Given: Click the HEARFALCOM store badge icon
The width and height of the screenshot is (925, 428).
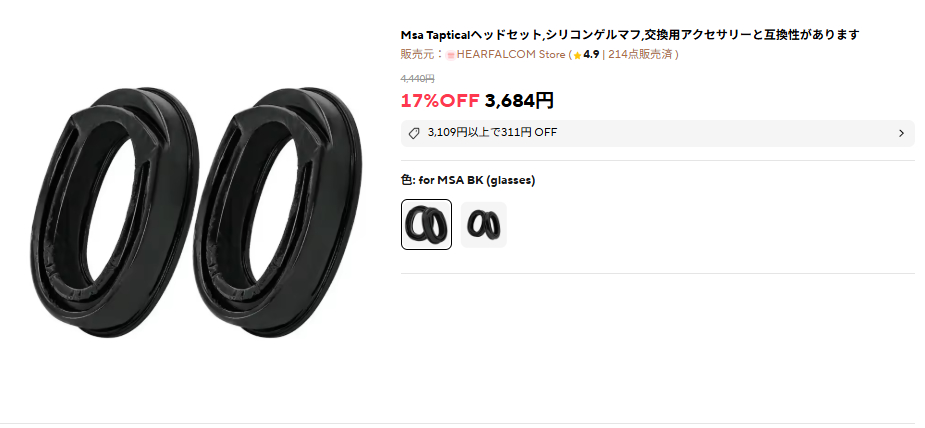Looking at the screenshot, I should (x=451, y=55).
